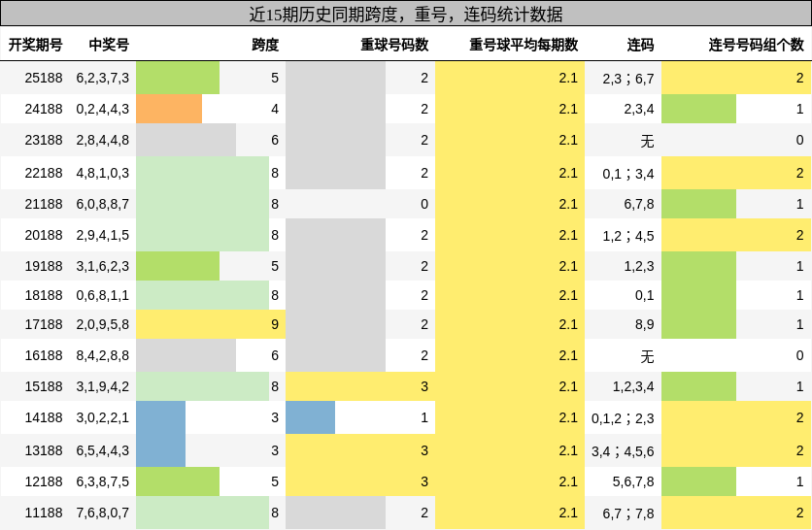Select the 连码 column header
Screen dimensions: 812x530
point(641,45)
